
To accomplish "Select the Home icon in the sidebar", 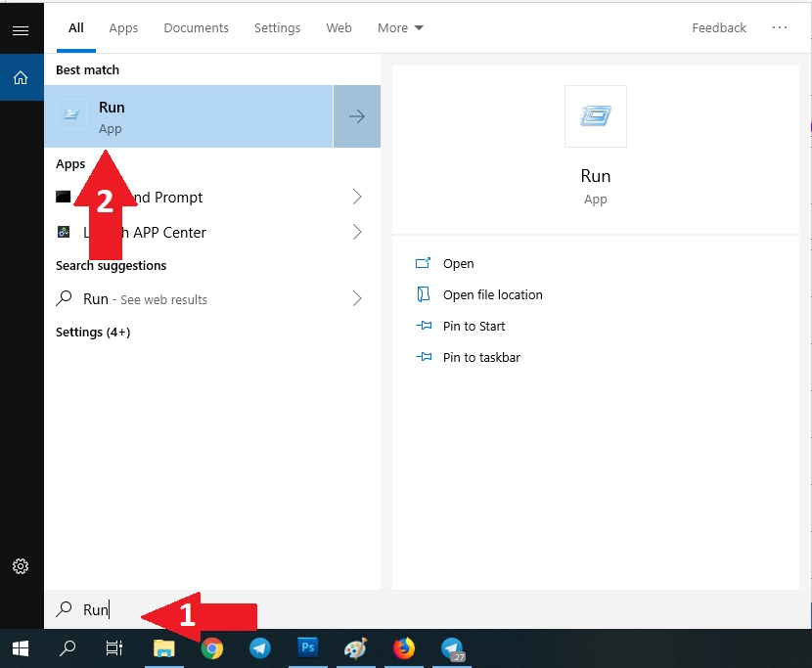I will [21, 77].
